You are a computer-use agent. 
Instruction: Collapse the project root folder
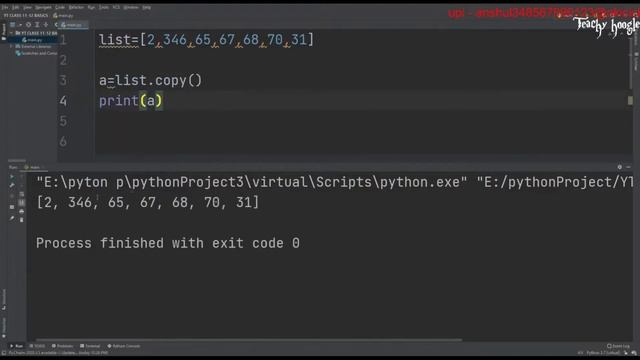click(11, 33)
